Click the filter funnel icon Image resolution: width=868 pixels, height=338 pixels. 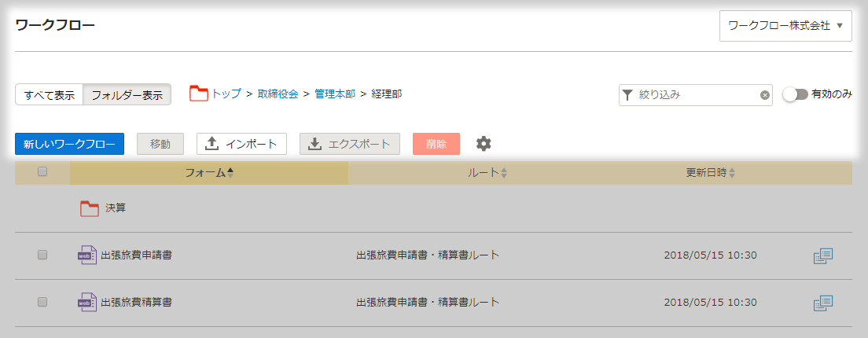click(x=627, y=95)
